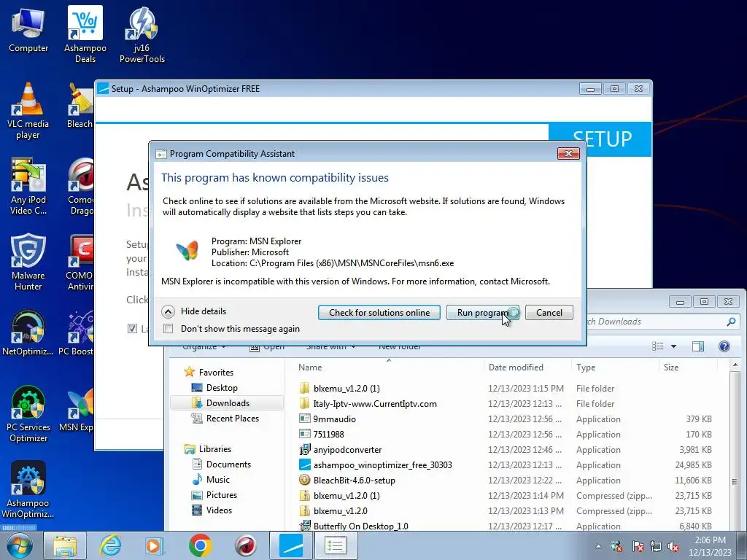Open the Computer desktop icon
The image size is (747, 560).
coord(28,29)
